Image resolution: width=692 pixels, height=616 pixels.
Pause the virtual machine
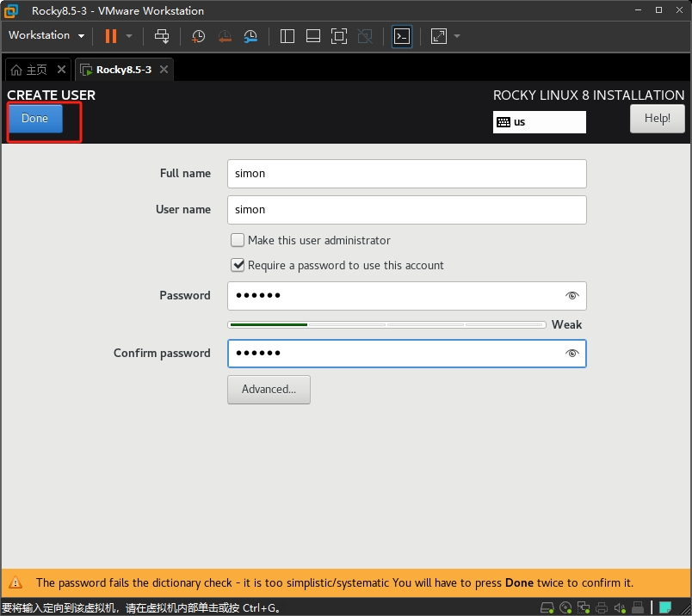(x=111, y=36)
